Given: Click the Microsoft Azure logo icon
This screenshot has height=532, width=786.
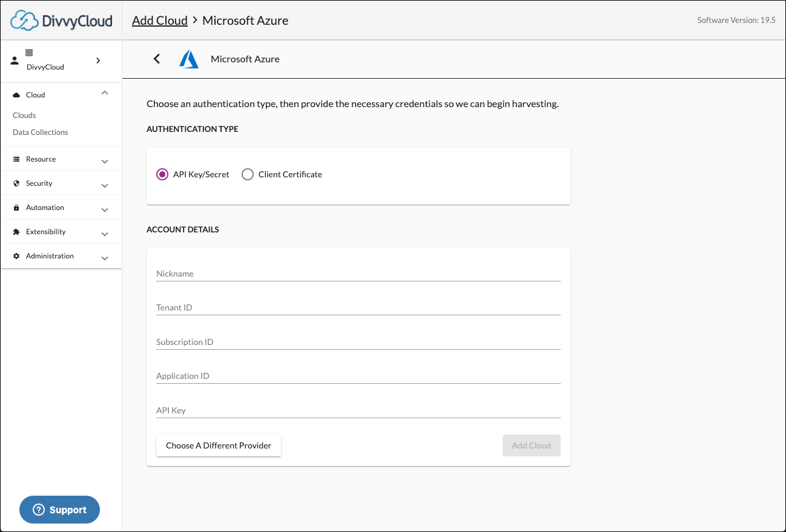Looking at the screenshot, I should [189, 59].
